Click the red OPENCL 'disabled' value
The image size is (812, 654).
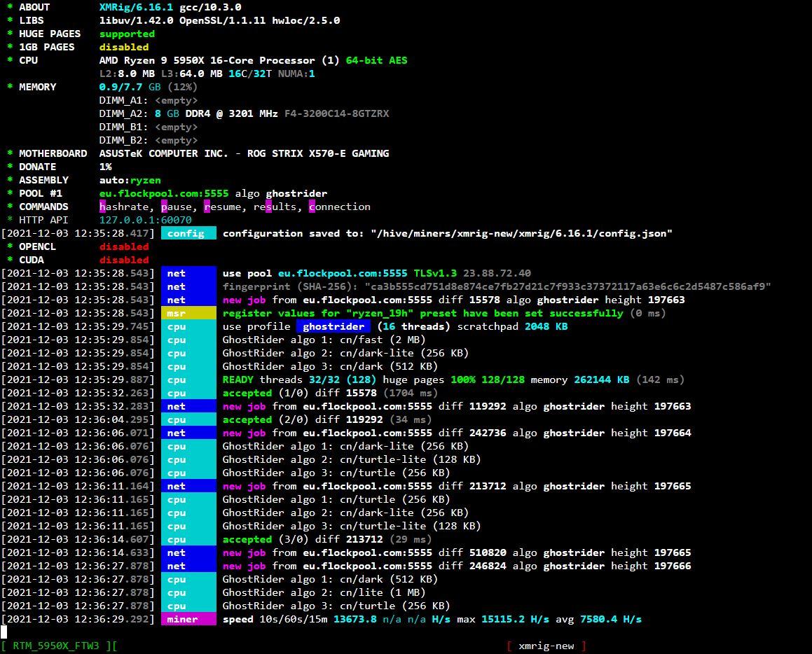pyautogui.click(x=124, y=246)
